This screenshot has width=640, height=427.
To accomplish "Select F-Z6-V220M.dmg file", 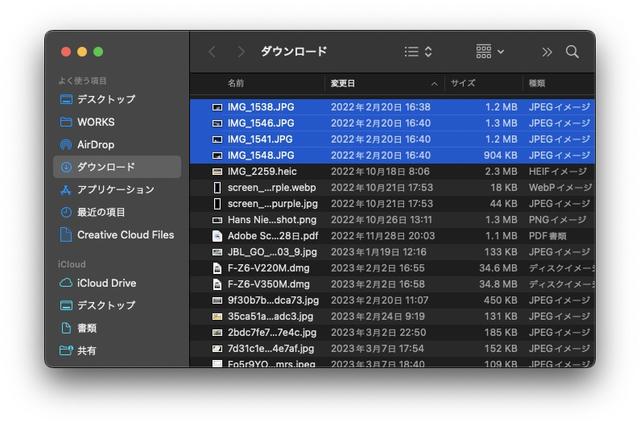I will [x=392, y=268].
